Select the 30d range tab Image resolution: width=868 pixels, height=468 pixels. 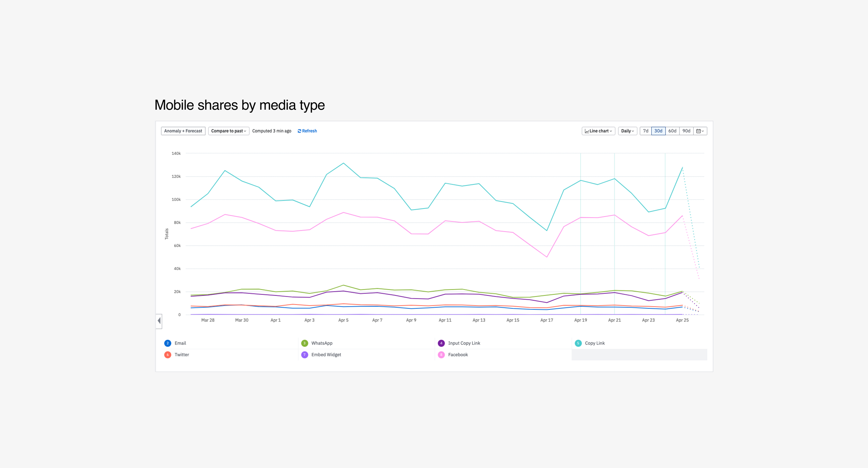(x=658, y=131)
